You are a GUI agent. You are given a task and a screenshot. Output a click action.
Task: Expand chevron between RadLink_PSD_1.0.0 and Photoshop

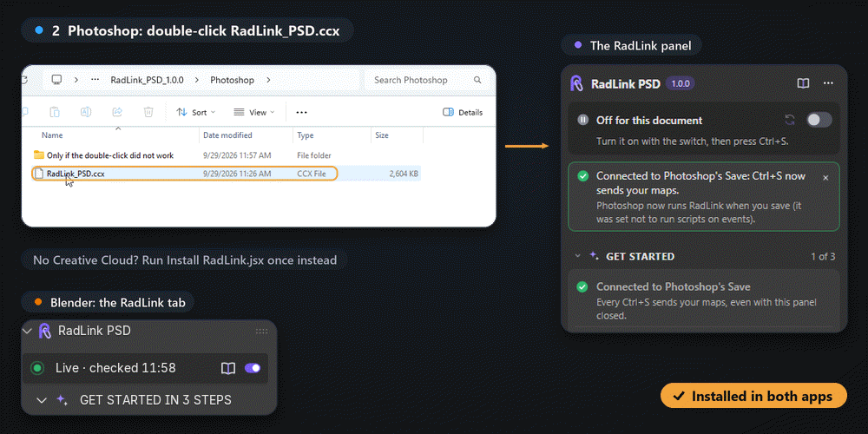197,80
